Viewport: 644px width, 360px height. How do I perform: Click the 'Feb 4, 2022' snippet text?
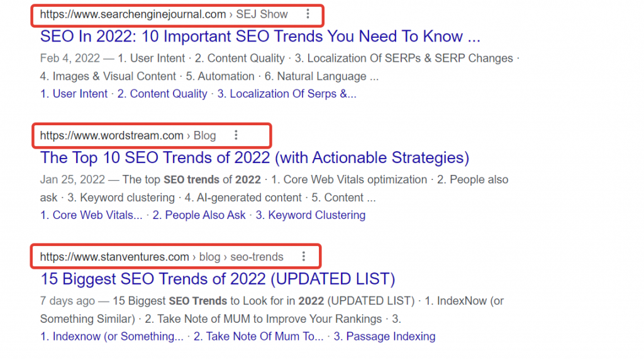click(x=70, y=59)
